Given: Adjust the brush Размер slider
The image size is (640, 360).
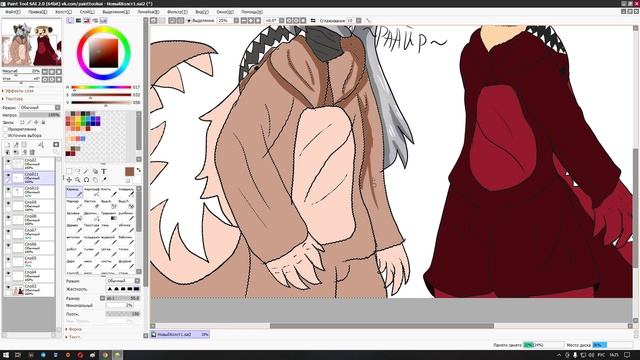Looking at the screenshot, I should click(x=123, y=298).
